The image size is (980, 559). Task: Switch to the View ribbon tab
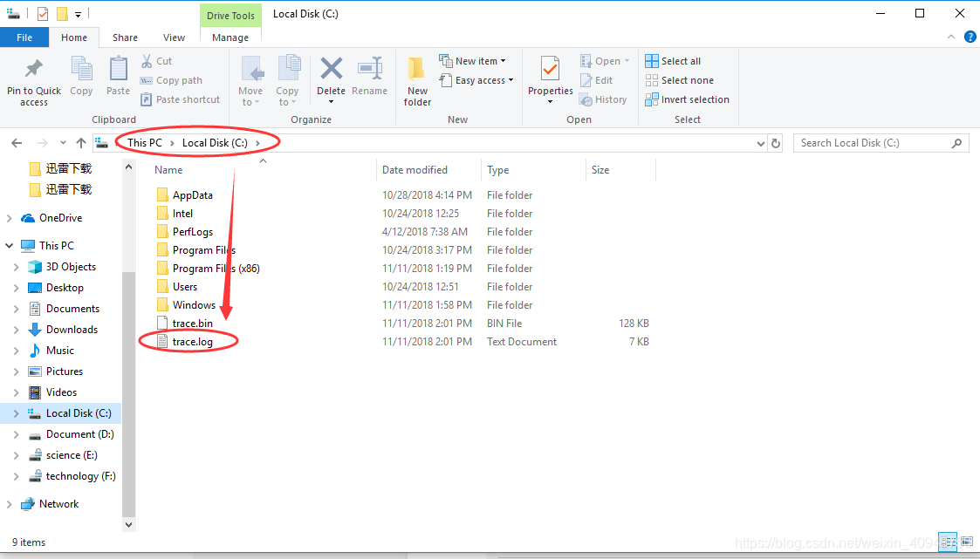click(x=174, y=37)
